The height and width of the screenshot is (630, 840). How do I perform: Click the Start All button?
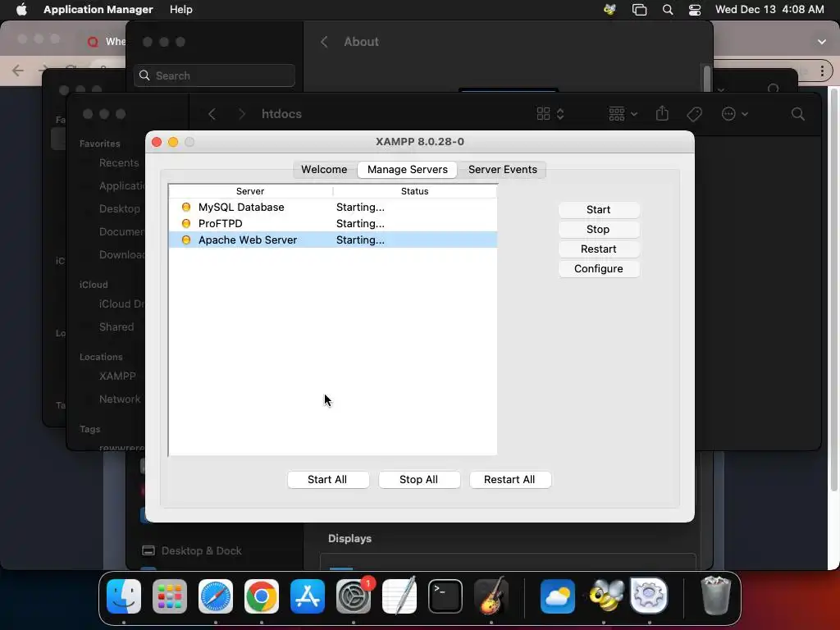(x=327, y=479)
